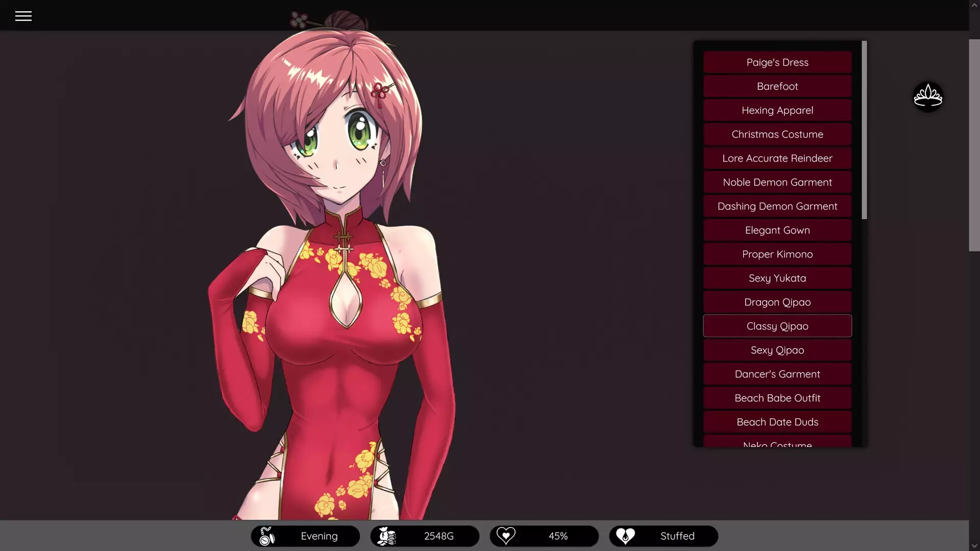The image size is (980, 551).
Task: Click the lotus crown icon
Action: [927, 96]
